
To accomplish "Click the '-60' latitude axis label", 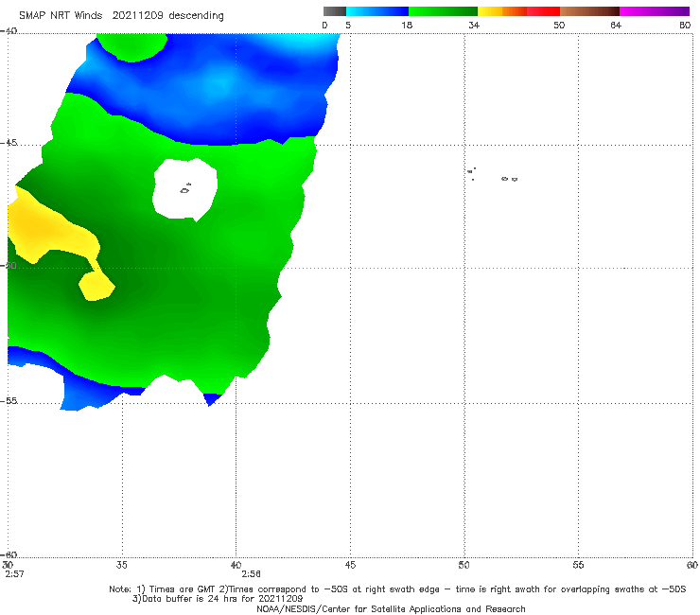I will point(9,554).
